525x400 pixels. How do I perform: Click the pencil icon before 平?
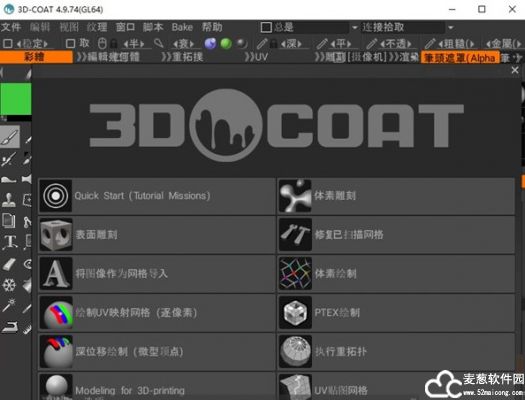tap(322, 44)
